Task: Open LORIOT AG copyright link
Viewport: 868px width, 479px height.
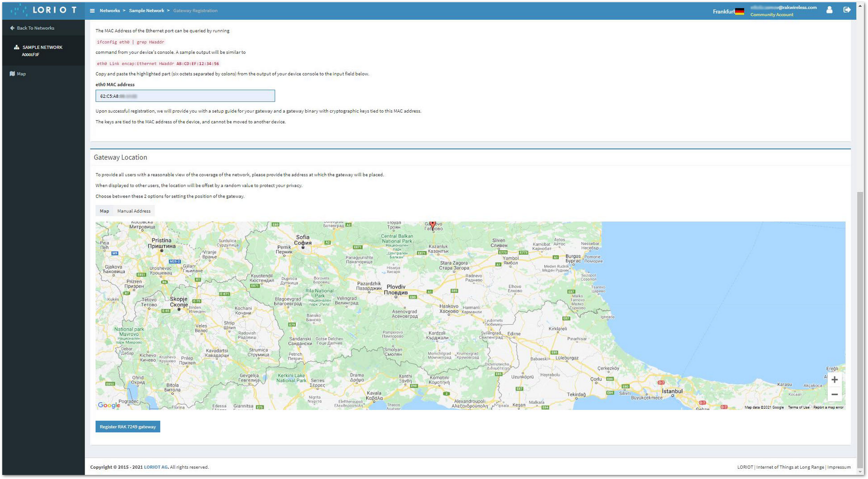Action: 156,467
